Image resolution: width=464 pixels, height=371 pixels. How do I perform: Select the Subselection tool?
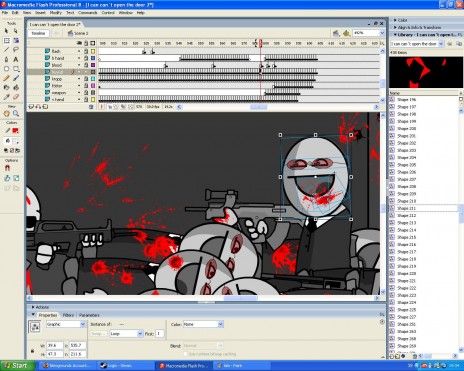point(16,31)
